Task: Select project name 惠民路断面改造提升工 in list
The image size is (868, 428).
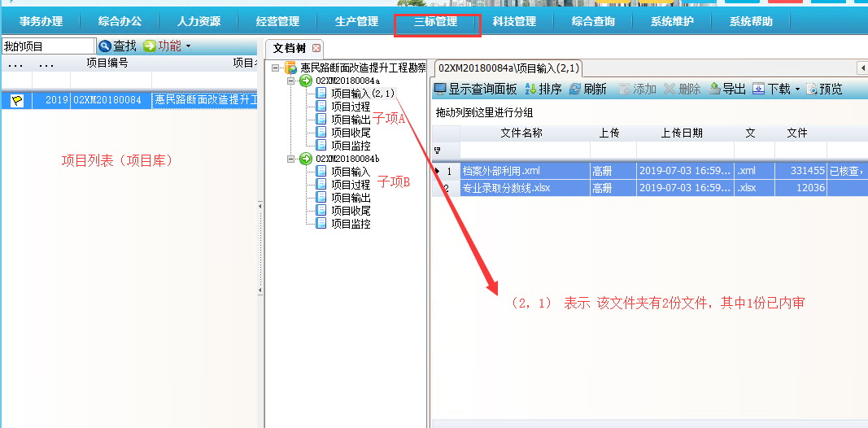Action: 205,101
